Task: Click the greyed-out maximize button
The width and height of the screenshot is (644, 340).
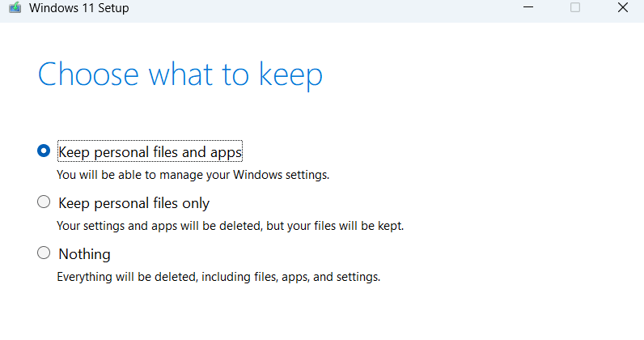Action: point(575,8)
